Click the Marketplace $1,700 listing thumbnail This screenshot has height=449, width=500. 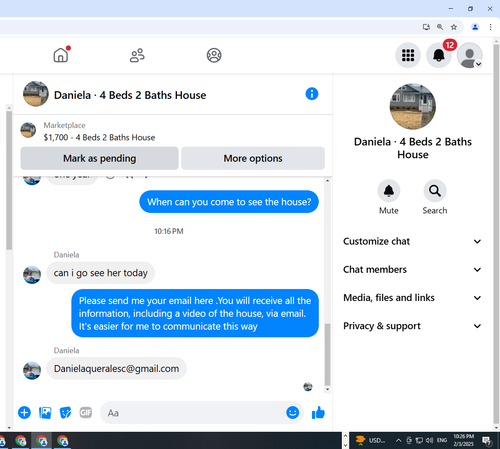[x=28, y=130]
